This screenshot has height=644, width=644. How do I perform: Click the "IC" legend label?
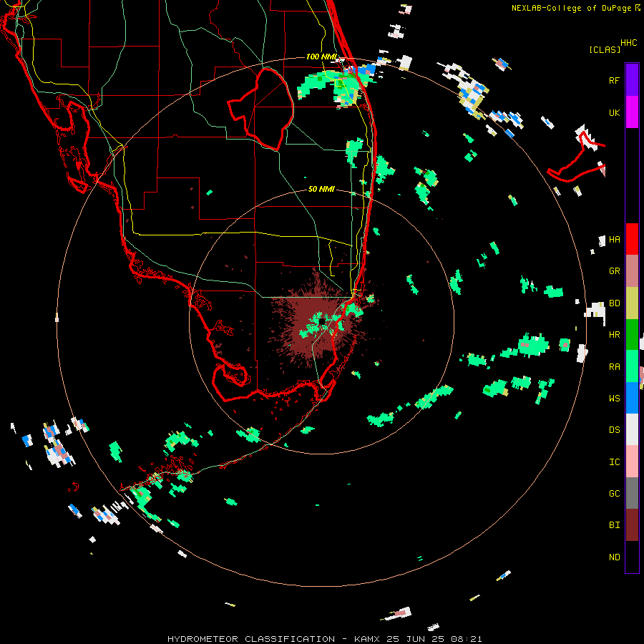[614, 462]
